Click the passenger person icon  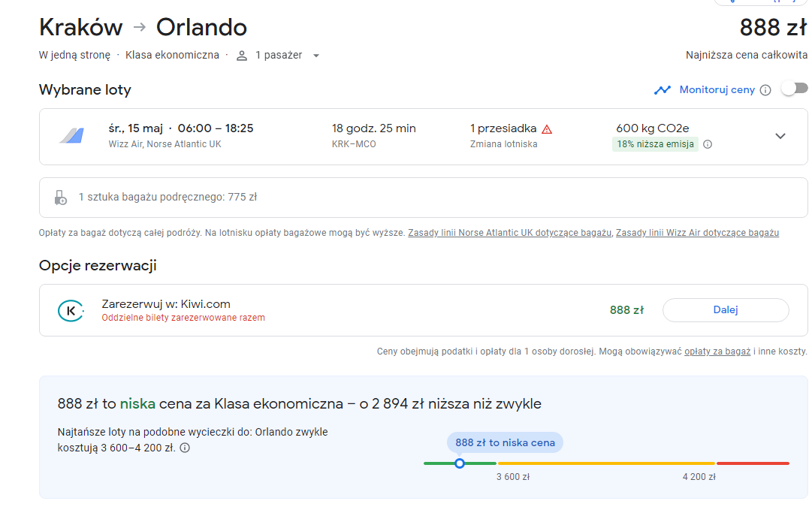(x=242, y=56)
